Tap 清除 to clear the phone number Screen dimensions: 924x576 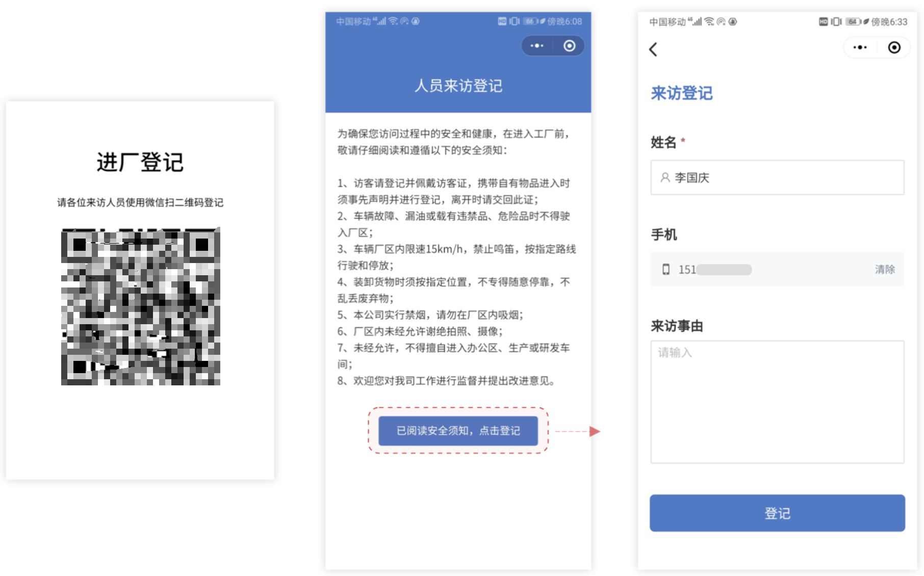pos(886,270)
